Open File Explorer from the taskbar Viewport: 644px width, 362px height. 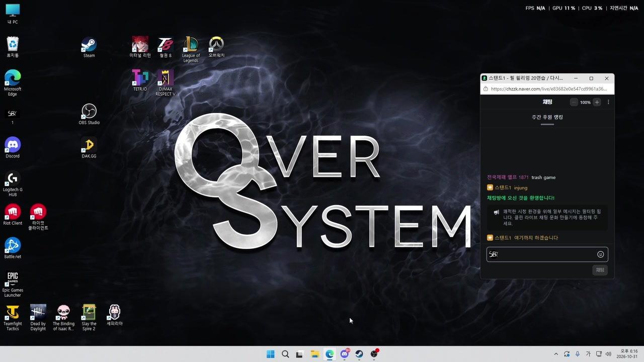click(314, 354)
